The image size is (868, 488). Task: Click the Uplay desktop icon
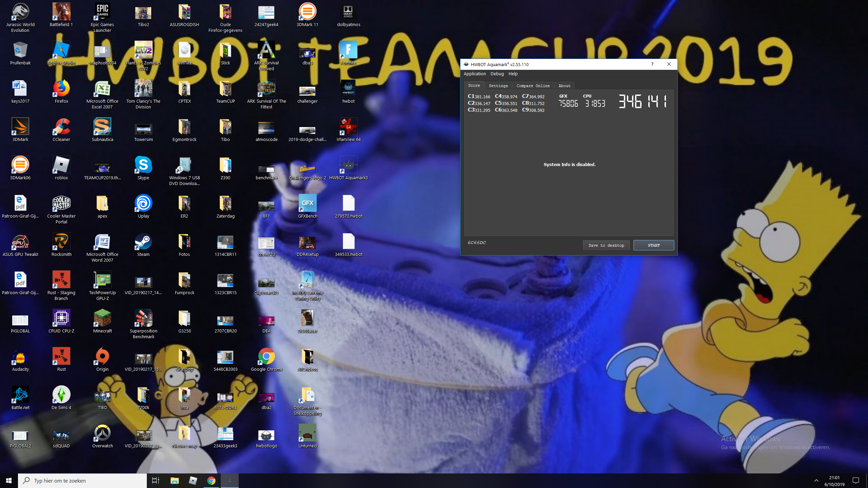pos(143,207)
